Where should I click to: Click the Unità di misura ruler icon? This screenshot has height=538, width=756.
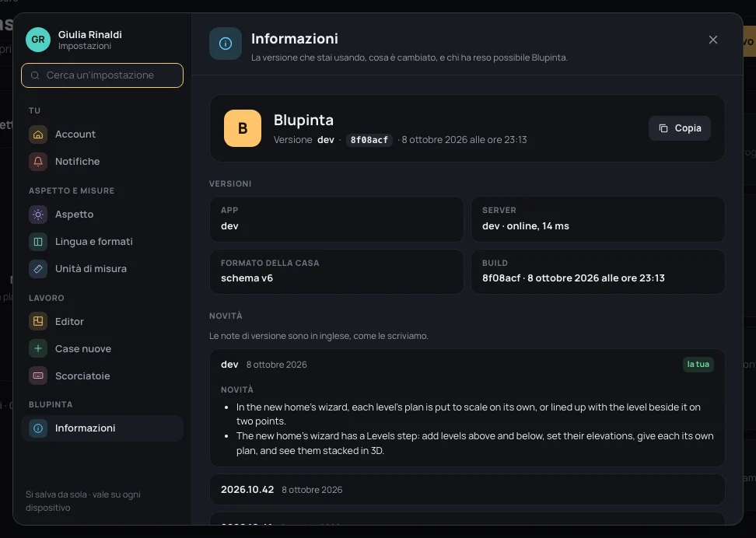coord(38,269)
